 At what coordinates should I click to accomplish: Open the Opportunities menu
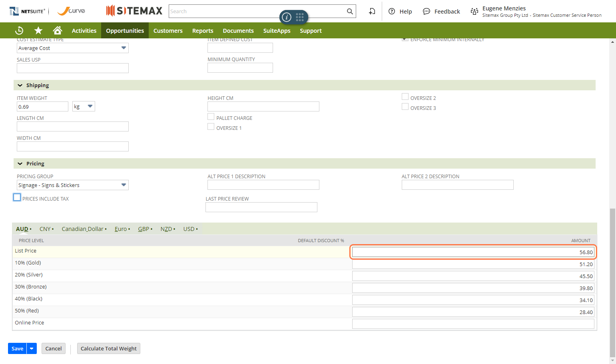[125, 30]
